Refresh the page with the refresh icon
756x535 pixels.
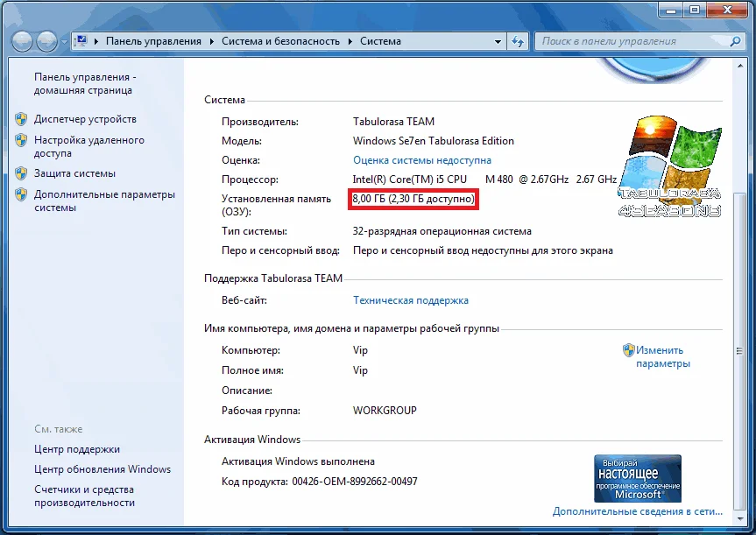tap(518, 41)
